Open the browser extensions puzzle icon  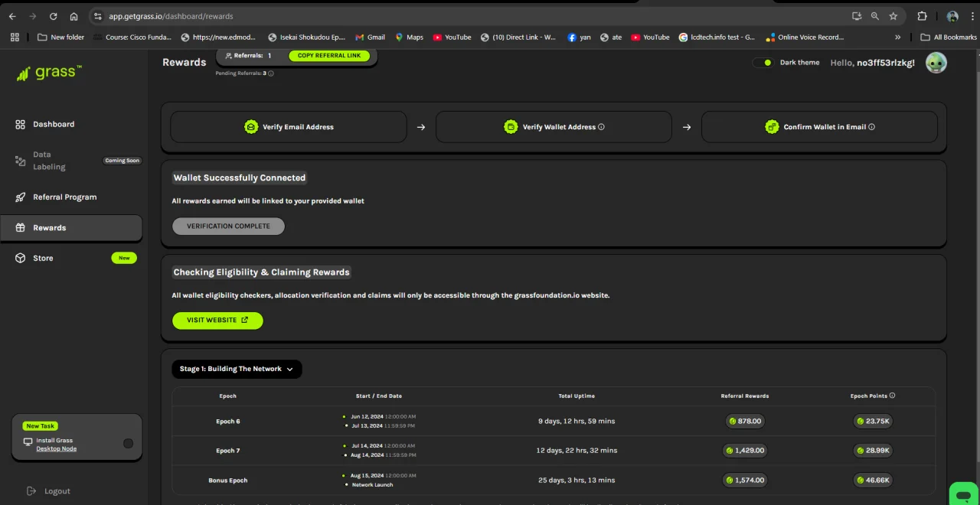pyautogui.click(x=922, y=16)
